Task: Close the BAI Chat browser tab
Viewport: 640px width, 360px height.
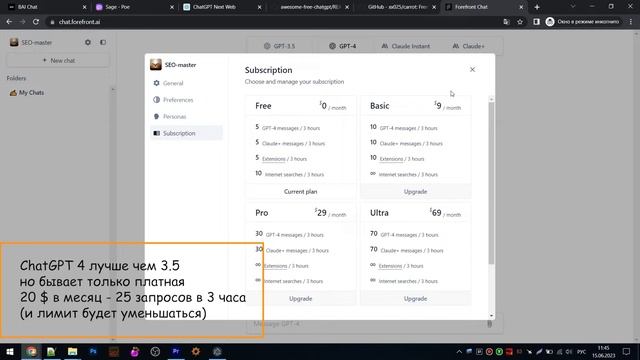Action: point(84,7)
